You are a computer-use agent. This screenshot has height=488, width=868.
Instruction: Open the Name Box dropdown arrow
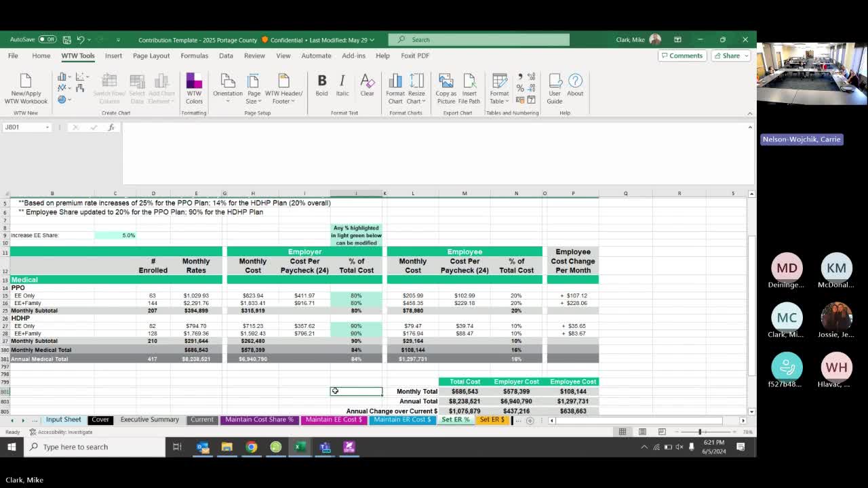[x=47, y=127]
